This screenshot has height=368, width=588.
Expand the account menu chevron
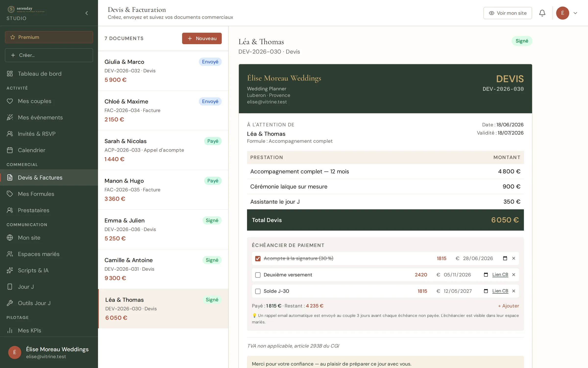coord(575,13)
